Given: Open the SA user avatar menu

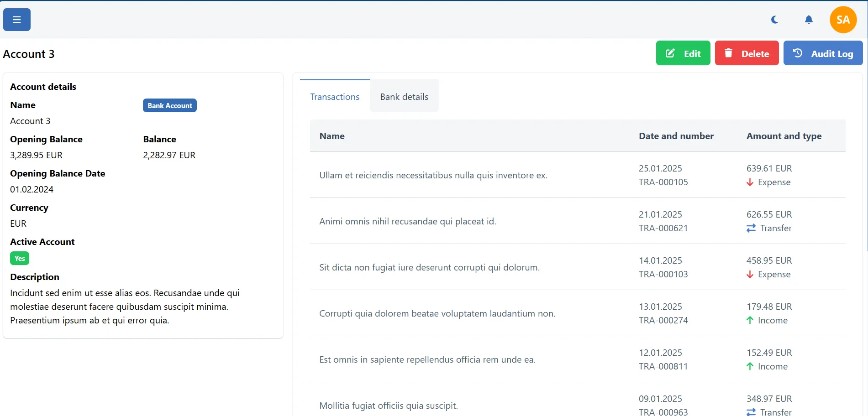Looking at the screenshot, I should pos(843,20).
